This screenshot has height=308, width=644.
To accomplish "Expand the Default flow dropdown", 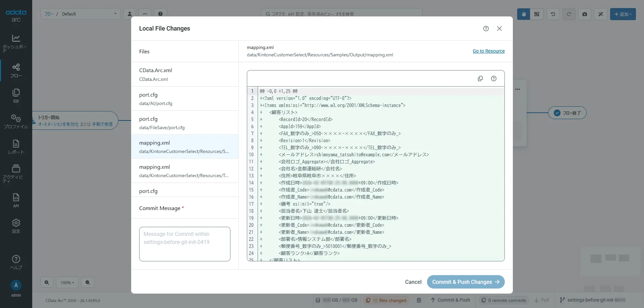I will tap(115, 14).
